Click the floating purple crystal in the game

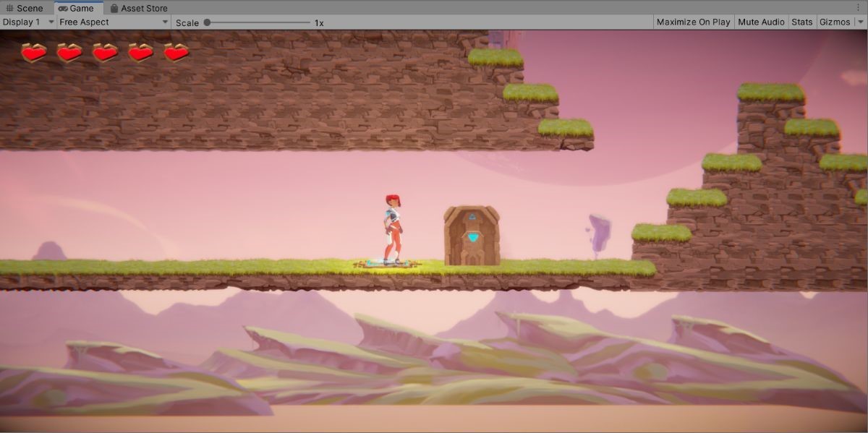point(600,234)
